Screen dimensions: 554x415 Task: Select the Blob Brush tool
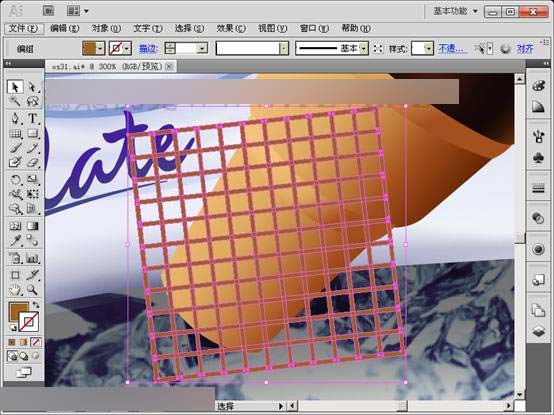point(15,163)
